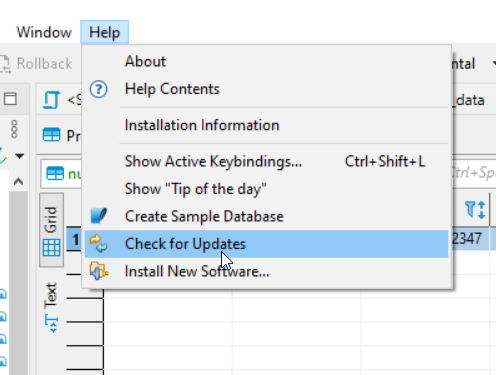The height and width of the screenshot is (375, 496).
Task: Switch to the Text view tab
Action: click(51, 307)
